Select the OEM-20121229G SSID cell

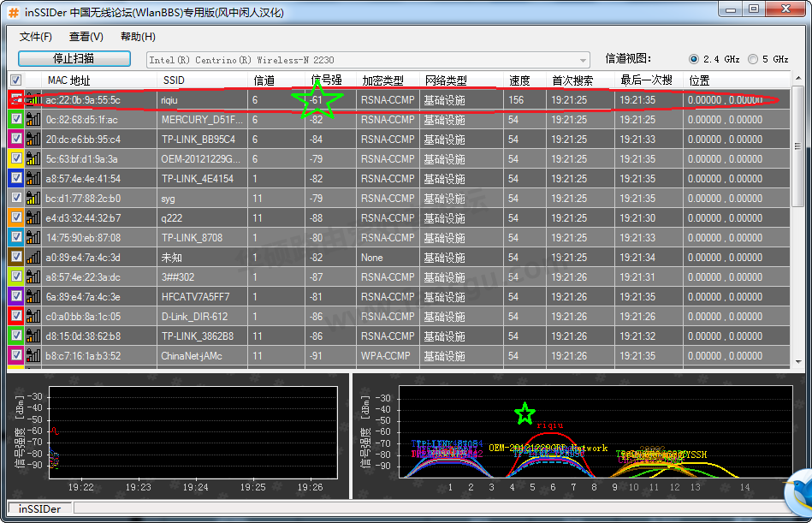point(202,159)
